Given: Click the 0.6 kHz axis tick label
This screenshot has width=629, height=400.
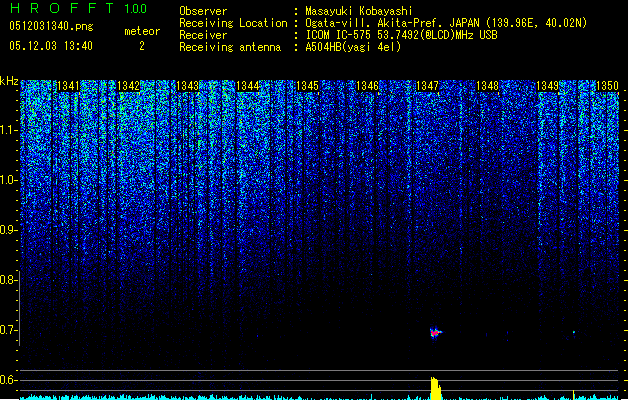Looking at the screenshot, I should tap(8, 380).
